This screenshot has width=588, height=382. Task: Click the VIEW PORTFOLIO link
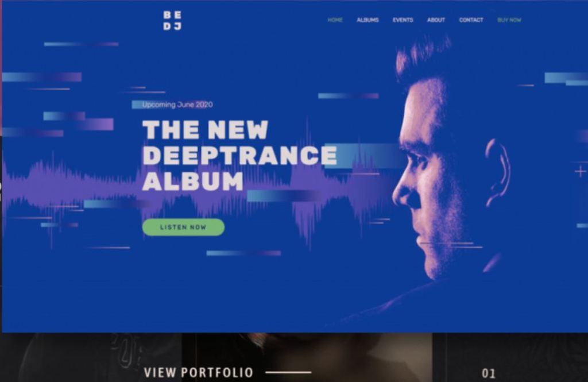198,373
